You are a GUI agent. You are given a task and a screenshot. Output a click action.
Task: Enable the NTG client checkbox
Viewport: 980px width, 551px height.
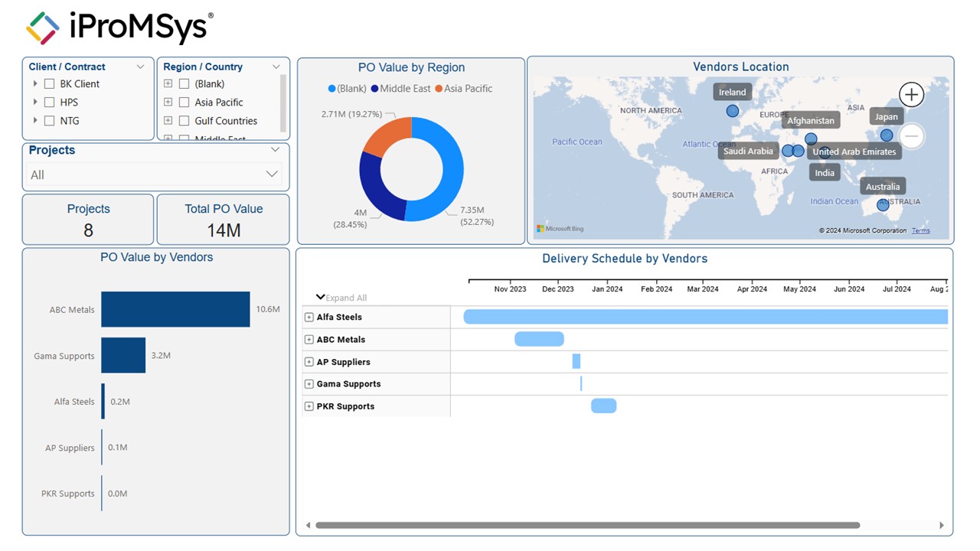pyautogui.click(x=50, y=121)
